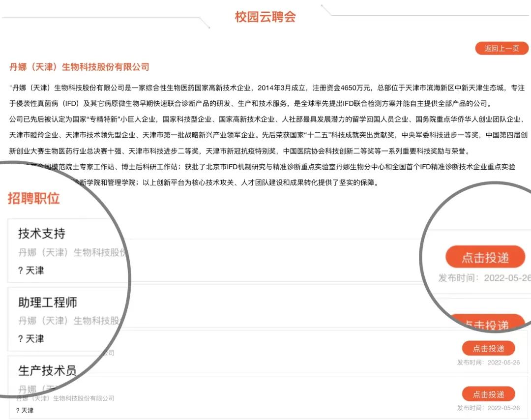Click 点击投递 in the last job row
Viewport: 531px width, 420px height.
click(x=488, y=394)
